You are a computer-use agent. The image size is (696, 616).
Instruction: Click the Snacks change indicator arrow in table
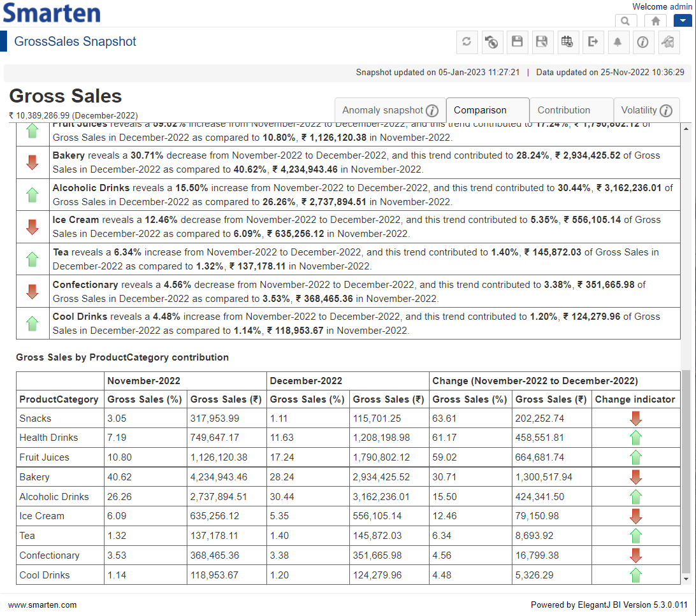[x=635, y=419]
